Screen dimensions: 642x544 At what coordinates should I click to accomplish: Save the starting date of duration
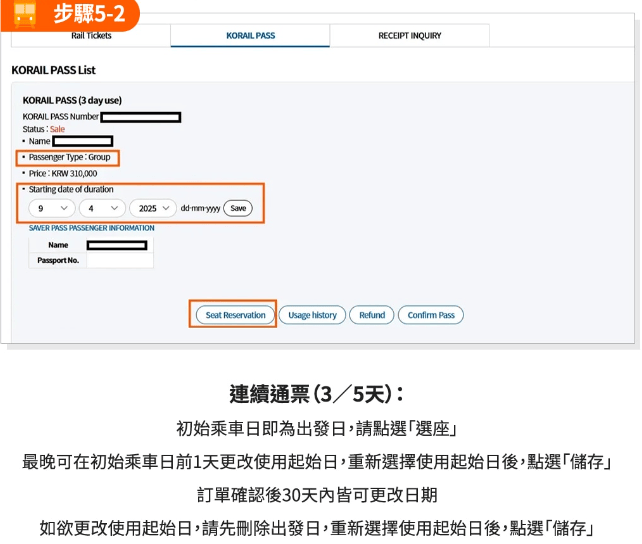[x=238, y=208]
